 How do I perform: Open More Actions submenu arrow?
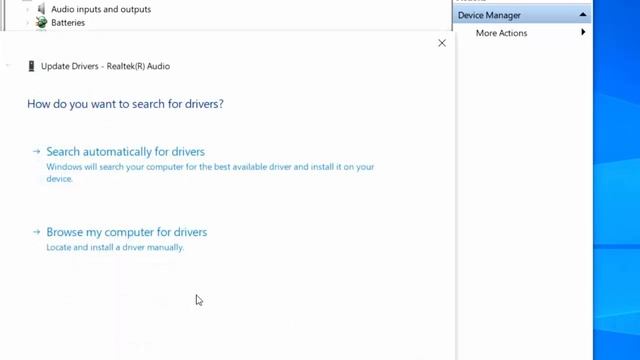583,32
